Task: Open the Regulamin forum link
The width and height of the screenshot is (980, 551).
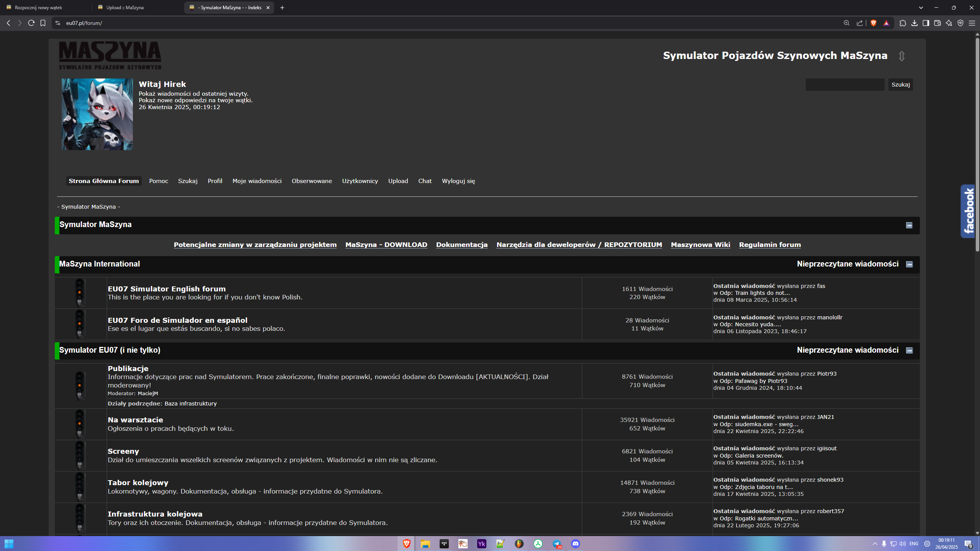Action: click(x=770, y=245)
